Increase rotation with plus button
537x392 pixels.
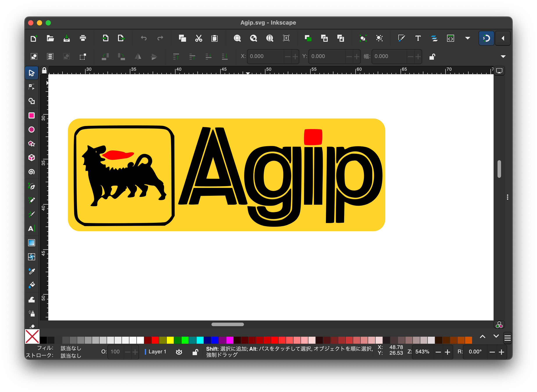tap(501, 352)
